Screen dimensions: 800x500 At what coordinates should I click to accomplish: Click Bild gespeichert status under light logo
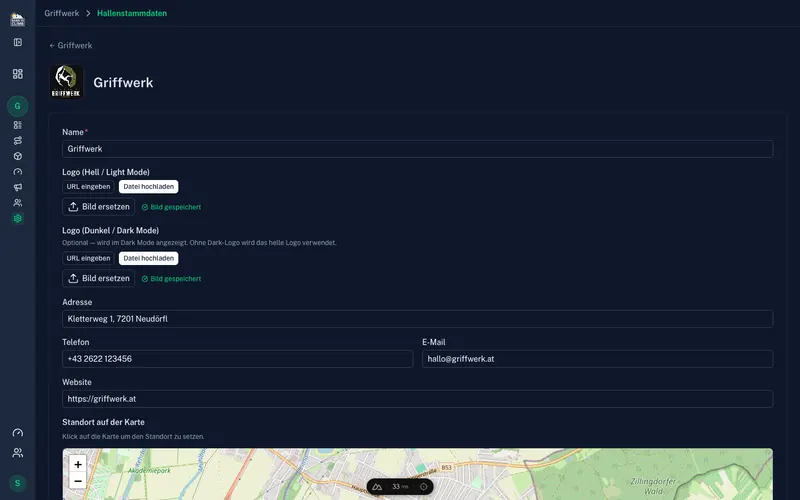coord(171,207)
